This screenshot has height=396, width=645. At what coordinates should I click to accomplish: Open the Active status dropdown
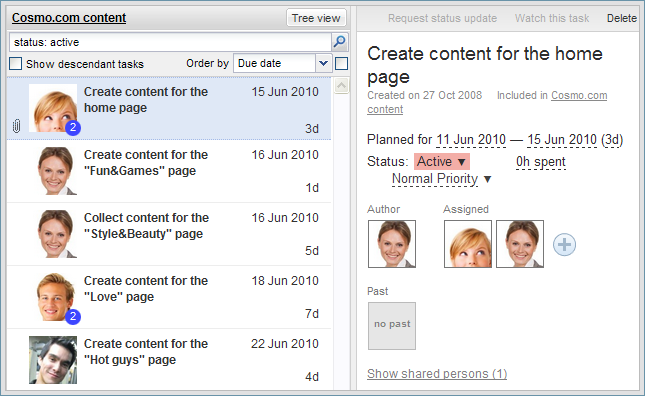click(x=442, y=162)
